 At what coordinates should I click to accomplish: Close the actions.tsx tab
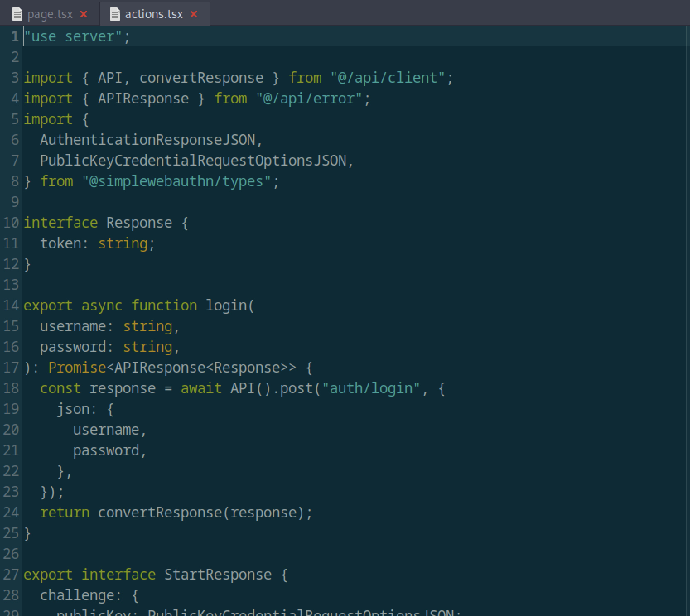(194, 14)
